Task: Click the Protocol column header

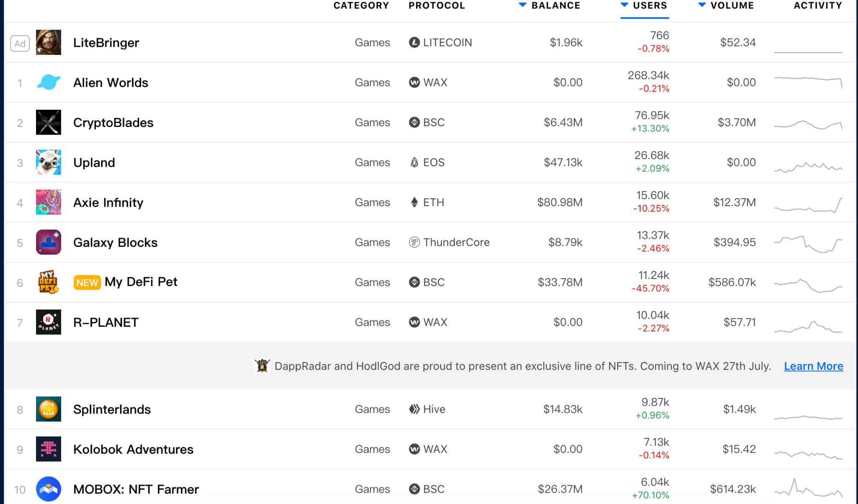Action: 437,6
